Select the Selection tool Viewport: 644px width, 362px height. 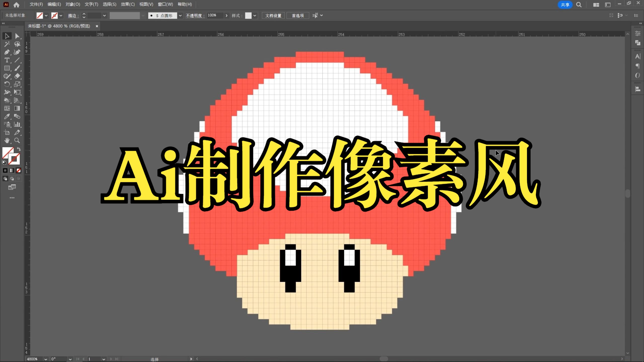pos(7,36)
